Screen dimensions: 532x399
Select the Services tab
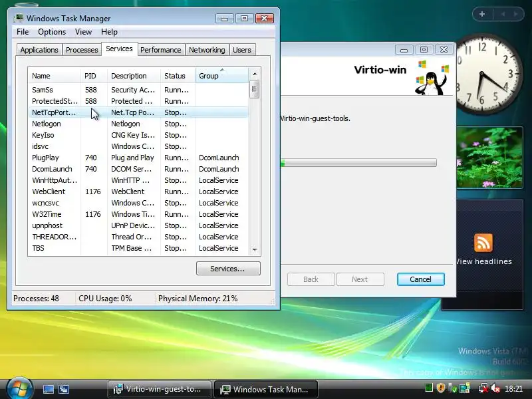point(119,49)
